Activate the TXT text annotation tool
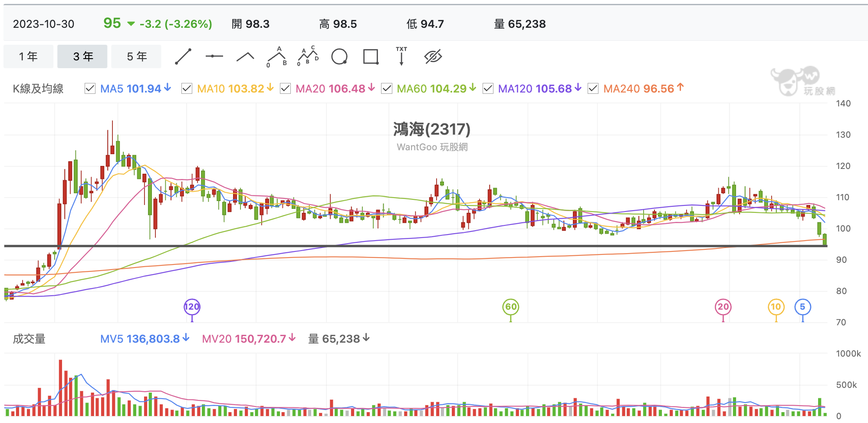Screen dimensions: 868x423 click(401, 56)
